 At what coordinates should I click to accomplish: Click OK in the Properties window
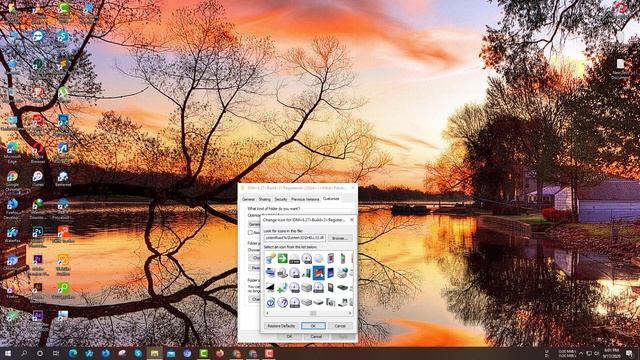click(x=289, y=337)
